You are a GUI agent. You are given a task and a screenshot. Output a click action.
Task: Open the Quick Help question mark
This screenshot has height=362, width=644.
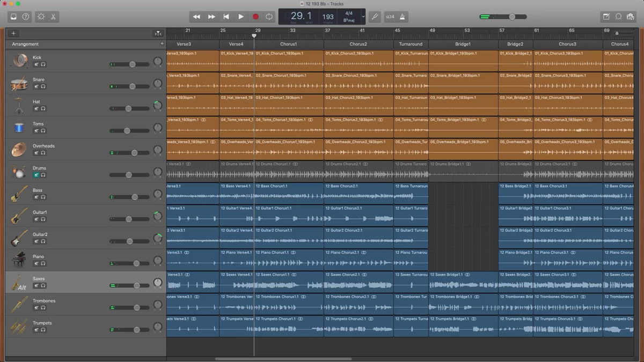coord(26,17)
